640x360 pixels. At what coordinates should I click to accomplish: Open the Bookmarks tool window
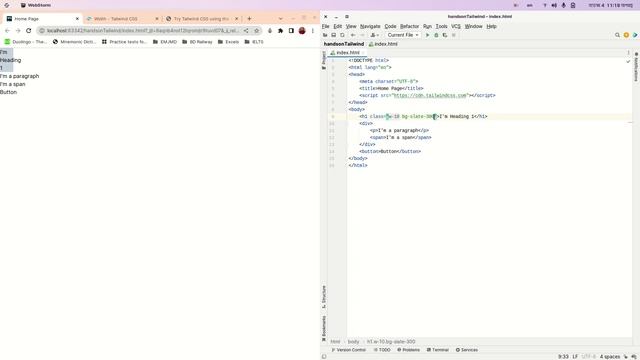[x=324, y=328]
